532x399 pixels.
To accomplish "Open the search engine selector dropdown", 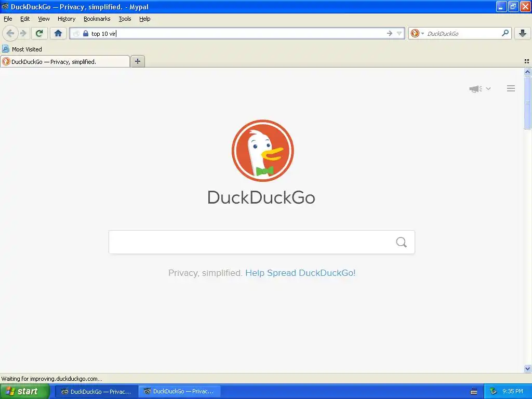I will [417, 33].
